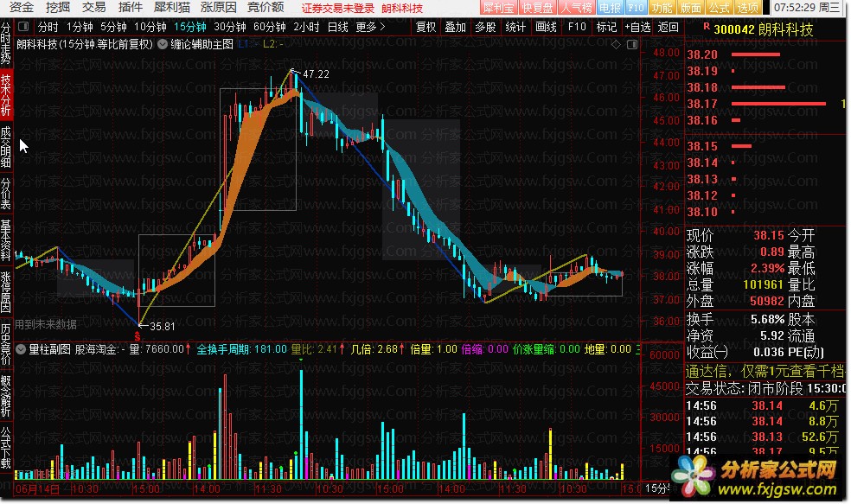The width and height of the screenshot is (851, 504).
Task: Click the 犀利宝 button
Action: (498, 8)
